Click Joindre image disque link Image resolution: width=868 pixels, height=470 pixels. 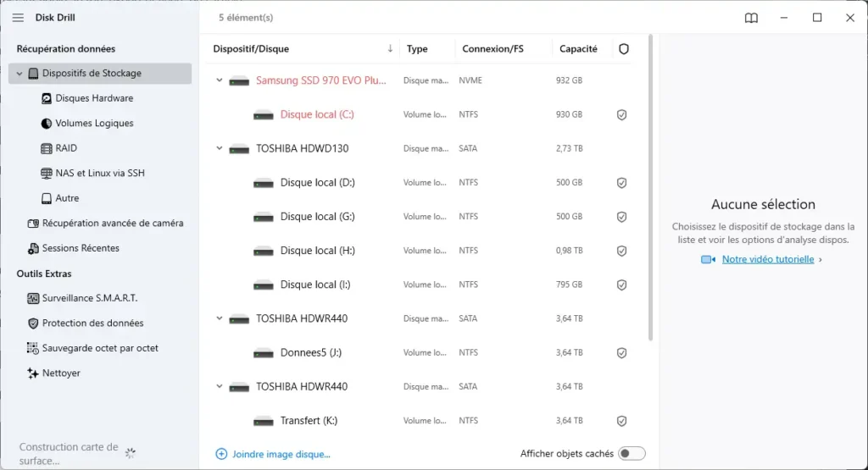[281, 454]
